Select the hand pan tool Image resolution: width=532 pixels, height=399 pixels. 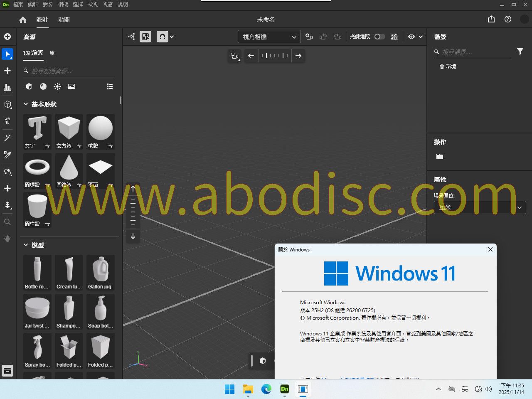tap(7, 239)
